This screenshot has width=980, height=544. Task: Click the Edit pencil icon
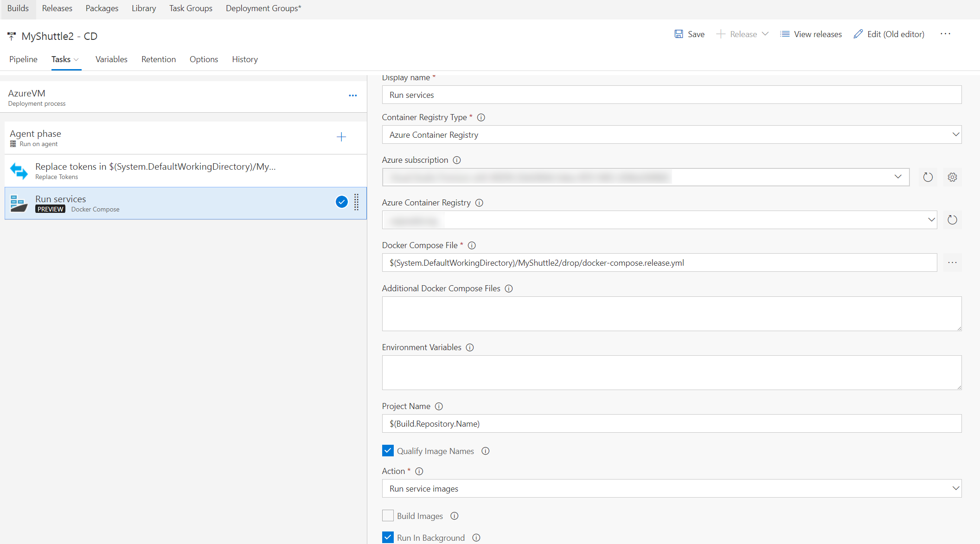point(858,34)
